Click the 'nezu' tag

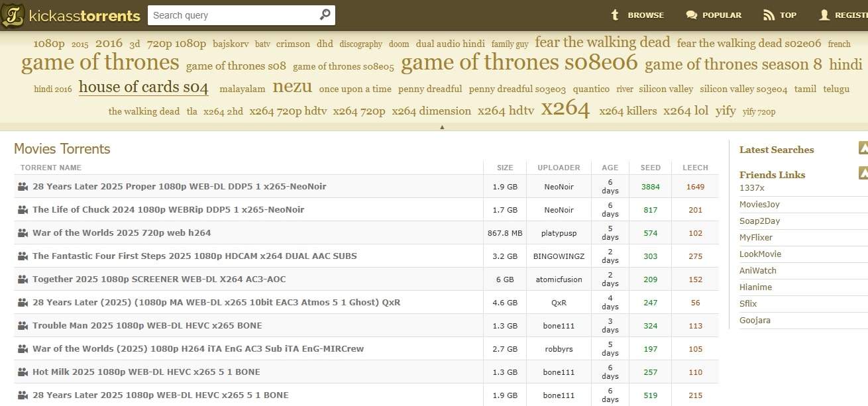pyautogui.click(x=292, y=86)
